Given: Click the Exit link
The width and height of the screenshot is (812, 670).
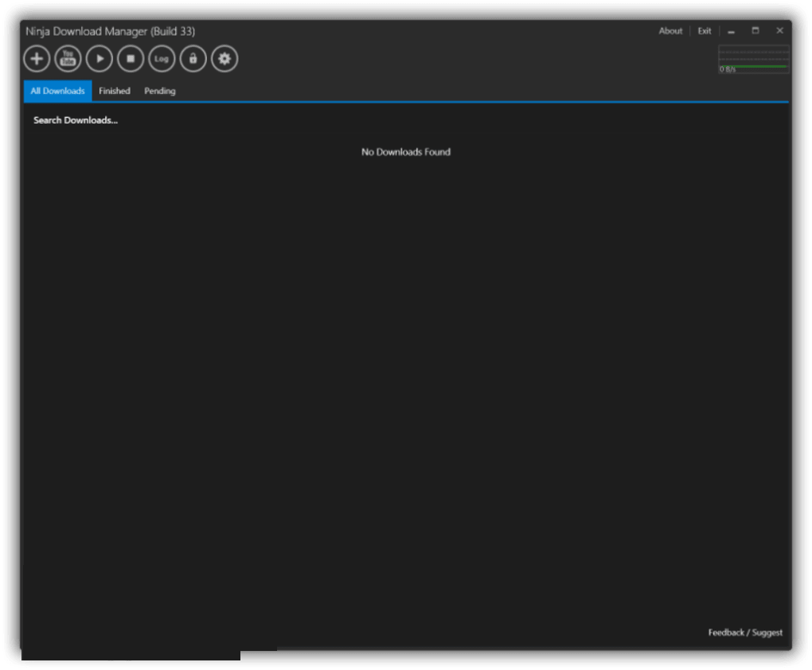Looking at the screenshot, I should [705, 31].
